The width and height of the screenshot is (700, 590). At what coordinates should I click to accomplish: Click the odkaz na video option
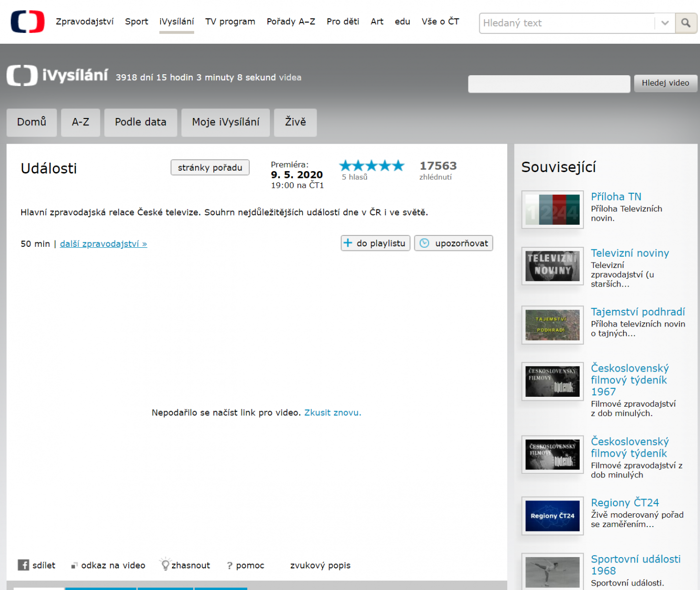tap(113, 565)
